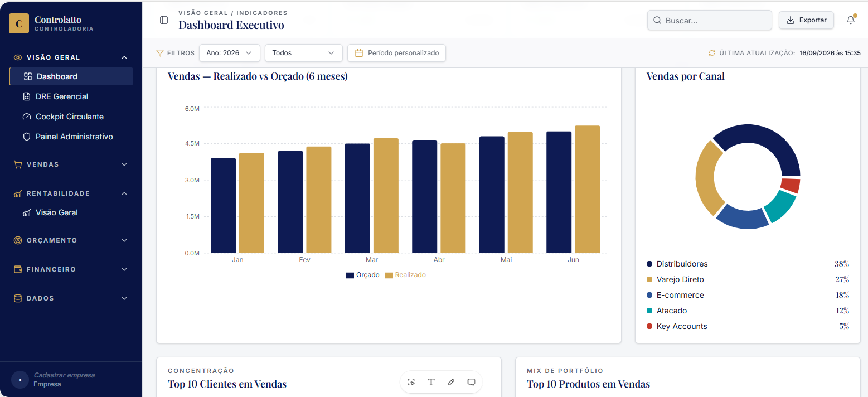Click the calendar icon in Período personalizado
The height and width of the screenshot is (397, 868).
tap(359, 53)
